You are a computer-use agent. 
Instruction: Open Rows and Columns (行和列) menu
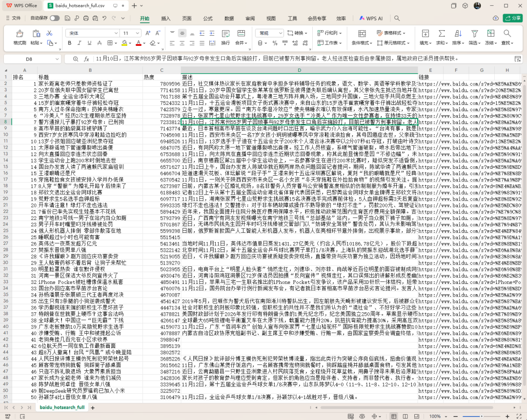tap(330, 33)
